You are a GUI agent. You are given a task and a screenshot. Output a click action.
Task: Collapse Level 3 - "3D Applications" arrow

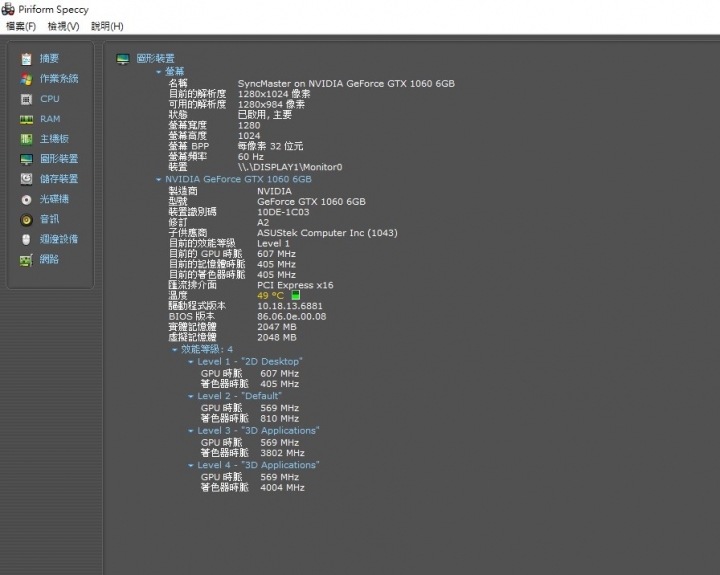click(x=191, y=431)
